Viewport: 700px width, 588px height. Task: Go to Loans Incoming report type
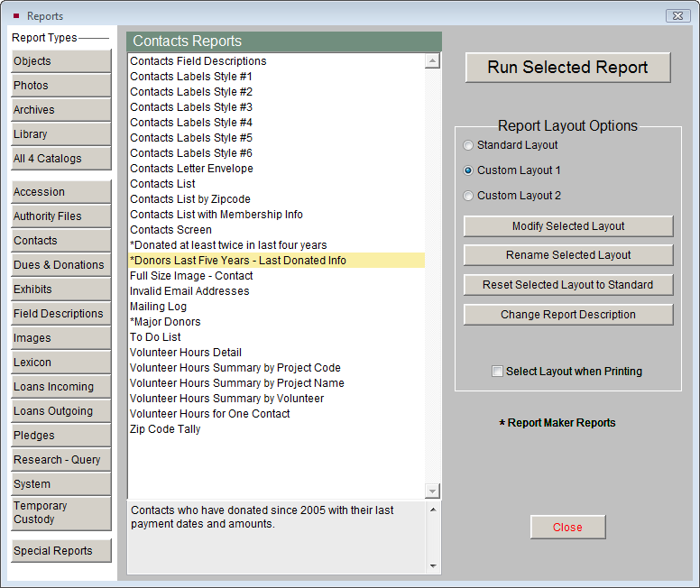point(60,387)
